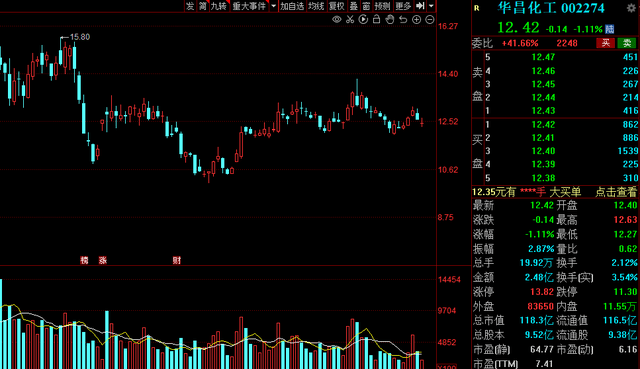Click the 16.27 price axis label
This screenshot has height=369, width=640.
click(448, 27)
